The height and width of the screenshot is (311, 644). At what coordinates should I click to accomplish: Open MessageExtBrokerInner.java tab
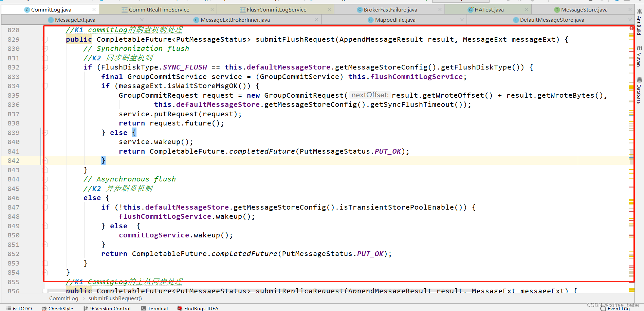point(235,20)
